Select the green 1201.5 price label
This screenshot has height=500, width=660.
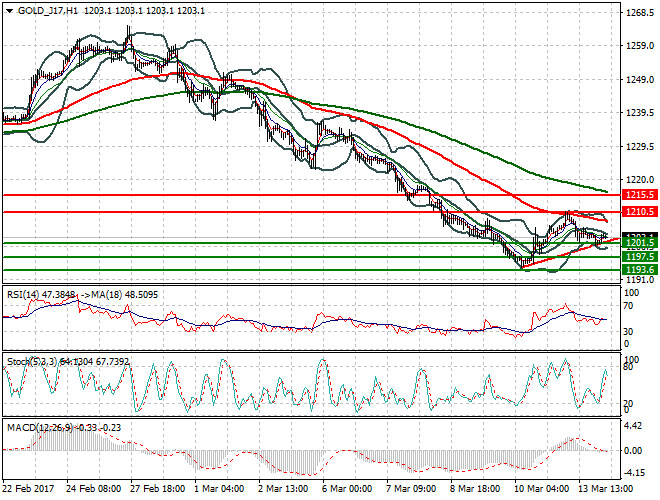pos(638,243)
